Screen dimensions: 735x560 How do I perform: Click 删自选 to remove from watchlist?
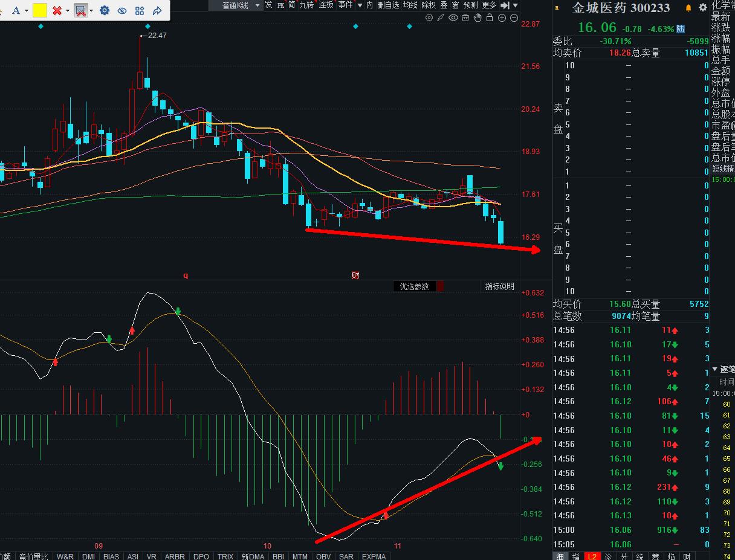coord(388,5)
